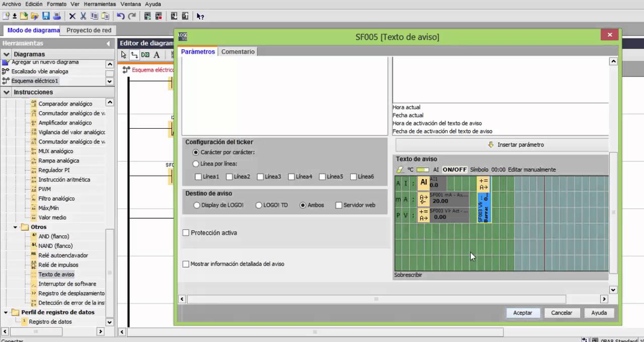644x342 pixels.
Task: Enable Protección activa checkbox
Action: coord(186,233)
